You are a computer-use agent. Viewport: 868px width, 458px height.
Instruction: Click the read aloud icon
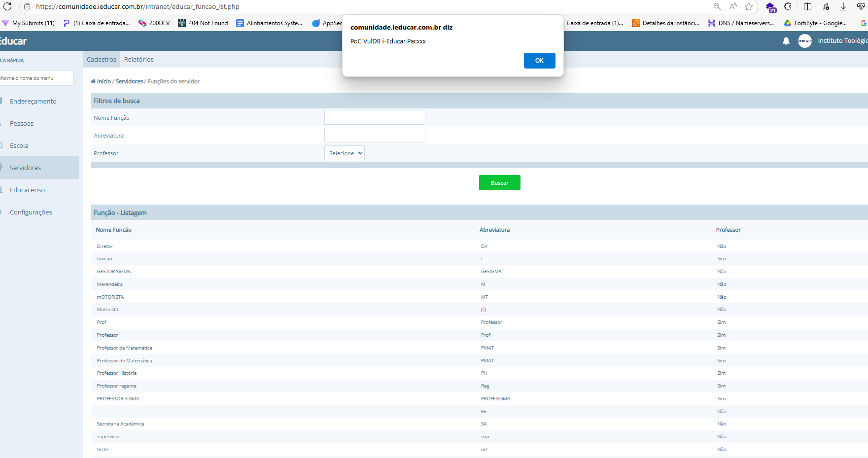click(x=733, y=6)
